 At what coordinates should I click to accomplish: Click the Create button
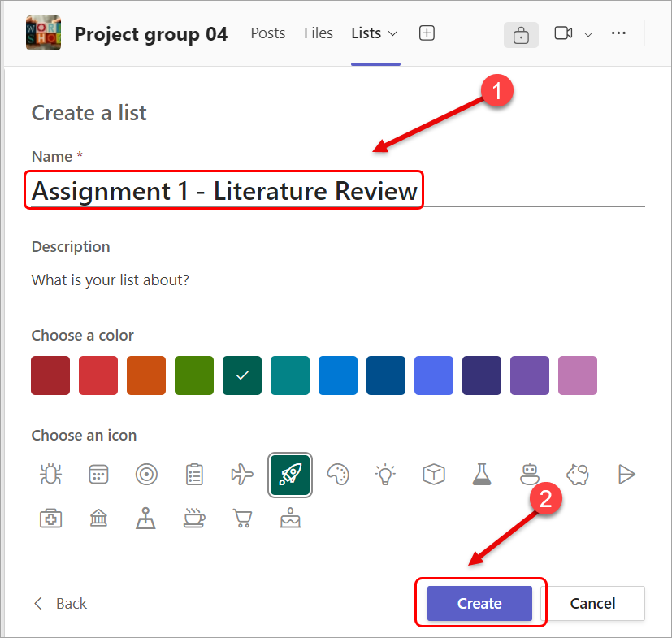pyautogui.click(x=479, y=603)
